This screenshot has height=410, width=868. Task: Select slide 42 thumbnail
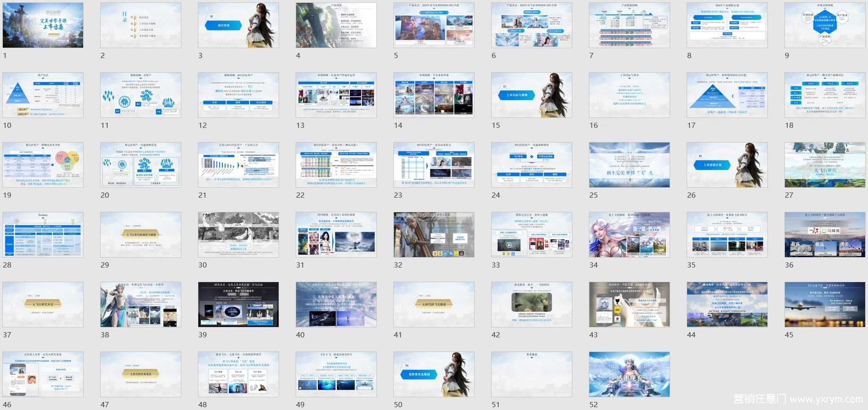[532, 304]
